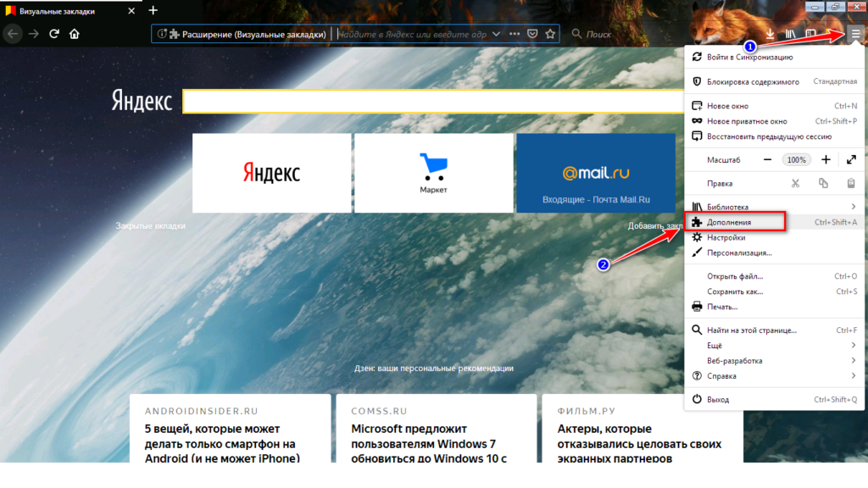Image resolution: width=868 pixels, height=488 pixels.
Task: Click the Яндекс search input field
Action: [433, 102]
